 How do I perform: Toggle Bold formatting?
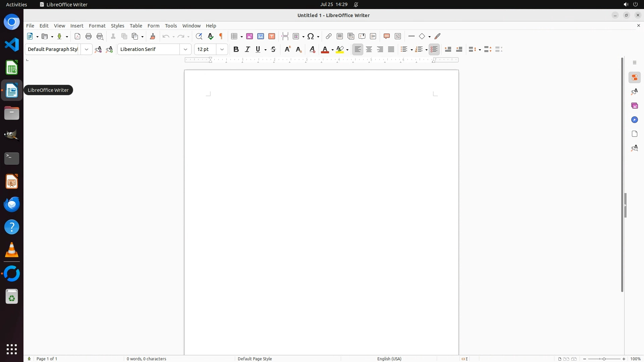tap(236, 49)
